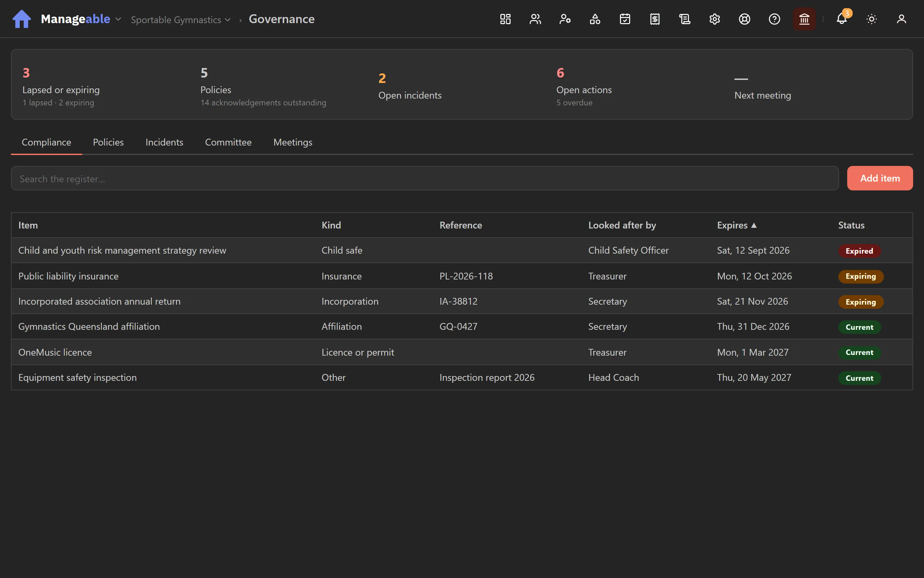Open the user profile icon
924x578 pixels.
click(902, 19)
